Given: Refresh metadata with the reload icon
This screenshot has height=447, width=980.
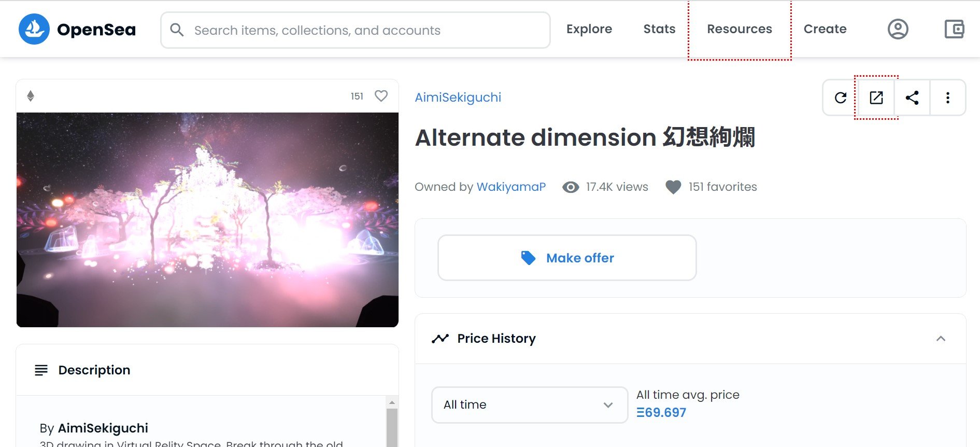Looking at the screenshot, I should [x=841, y=97].
